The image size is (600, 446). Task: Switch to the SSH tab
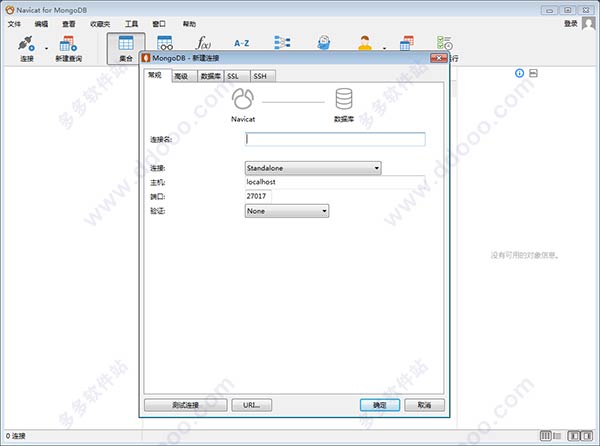[x=263, y=76]
